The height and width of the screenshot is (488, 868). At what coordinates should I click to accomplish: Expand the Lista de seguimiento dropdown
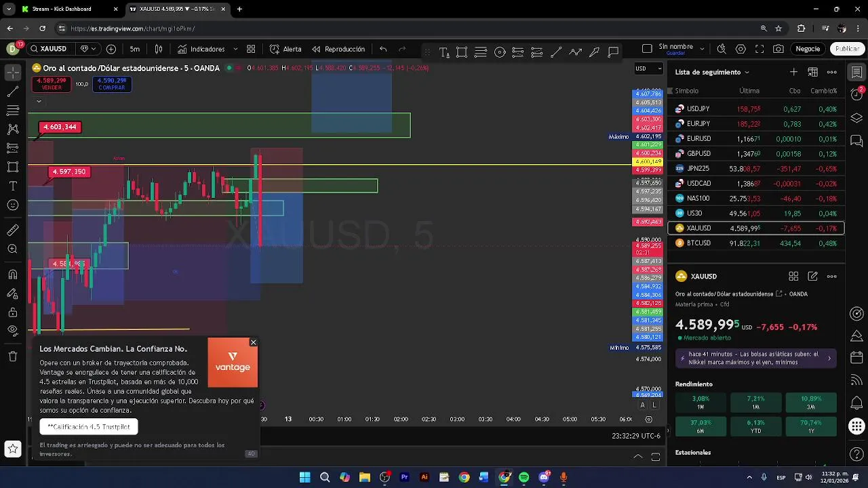(x=712, y=72)
